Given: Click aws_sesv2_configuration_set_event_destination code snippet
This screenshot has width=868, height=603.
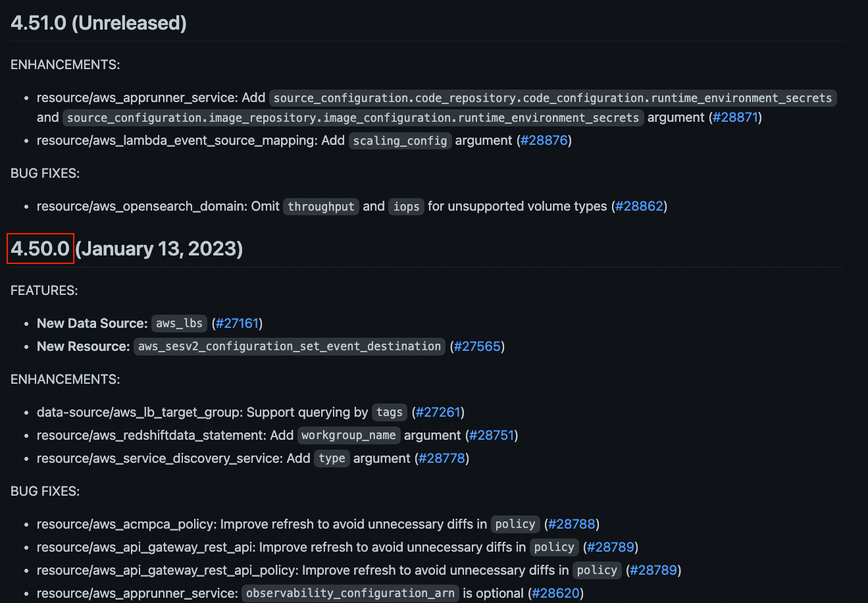Looking at the screenshot, I should [x=290, y=347].
